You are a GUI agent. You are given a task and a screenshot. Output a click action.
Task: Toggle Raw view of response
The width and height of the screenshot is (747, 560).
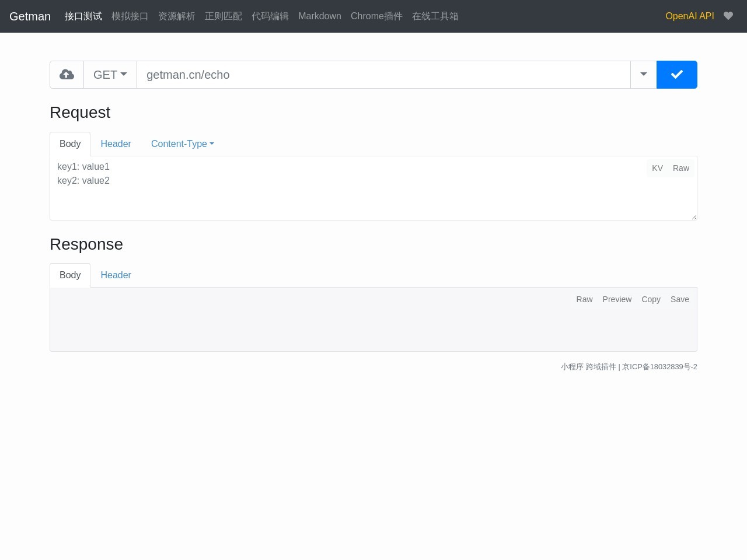click(584, 299)
